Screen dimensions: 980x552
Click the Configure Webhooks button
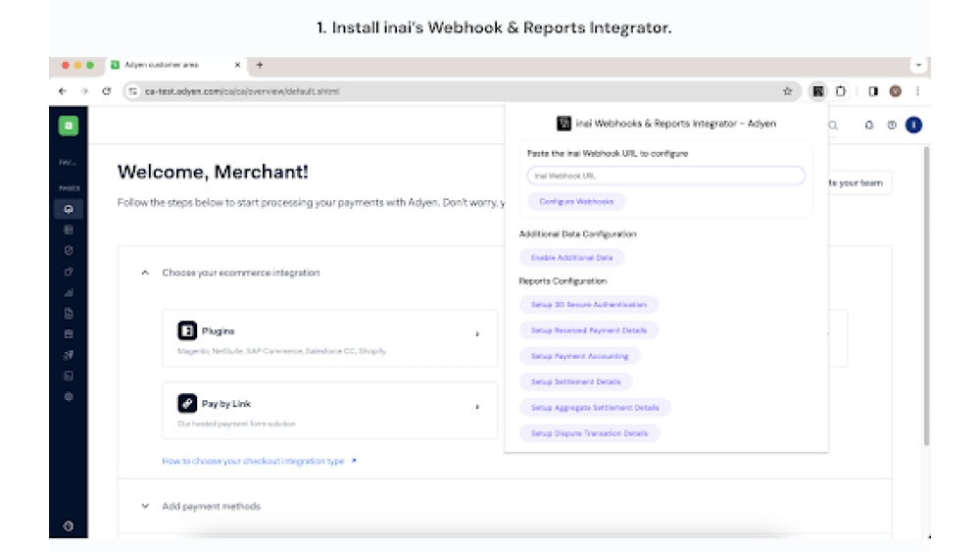576,201
